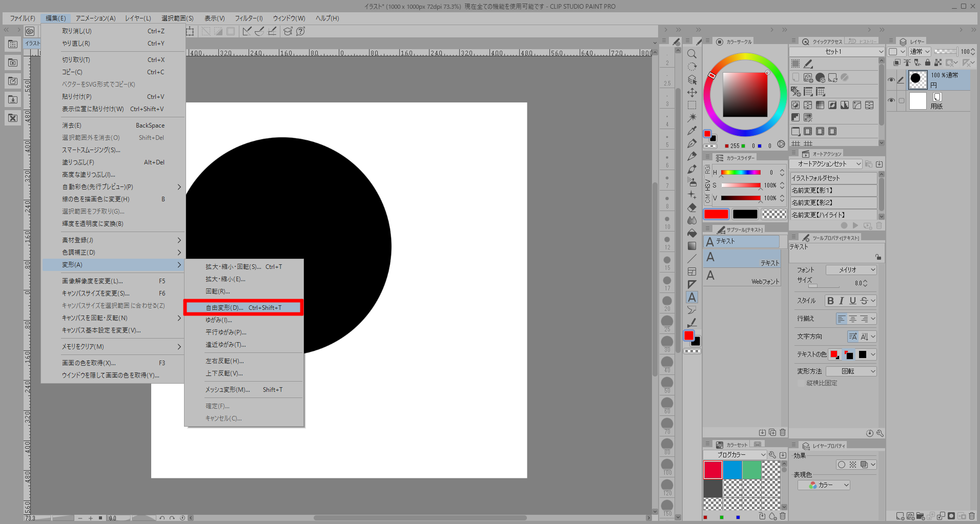Click the H hue slider
980x524 pixels.
741,173
